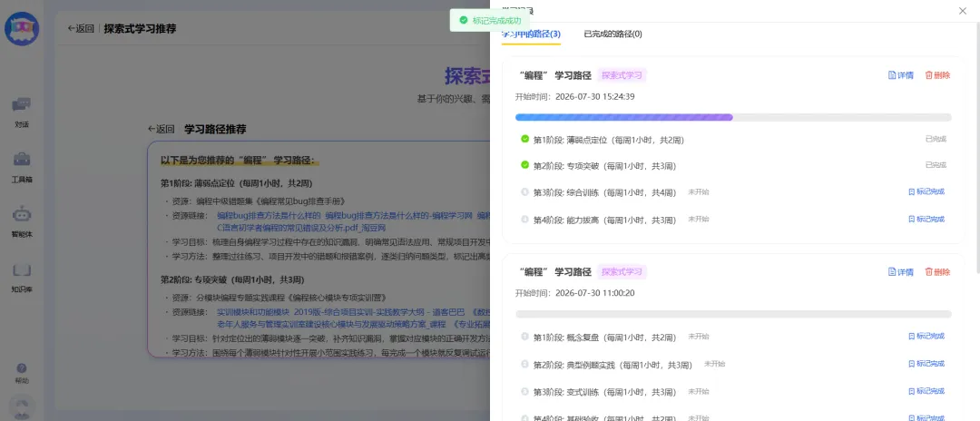The image size is (980, 421).
Task: Mark 第3阶段: 变式训练 as complete
Action: click(x=926, y=391)
